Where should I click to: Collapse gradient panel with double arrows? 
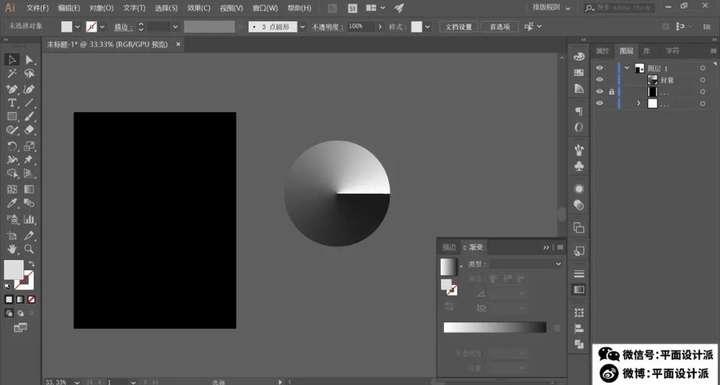pos(546,247)
